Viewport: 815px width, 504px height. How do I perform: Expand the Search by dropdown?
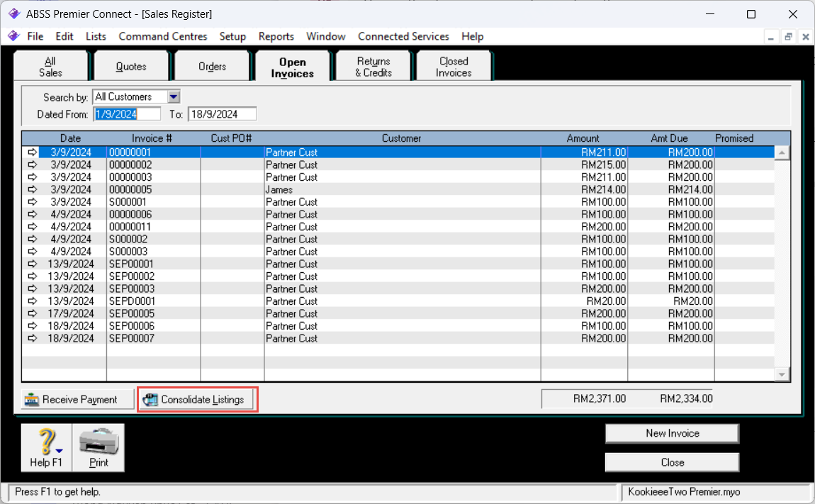point(174,97)
